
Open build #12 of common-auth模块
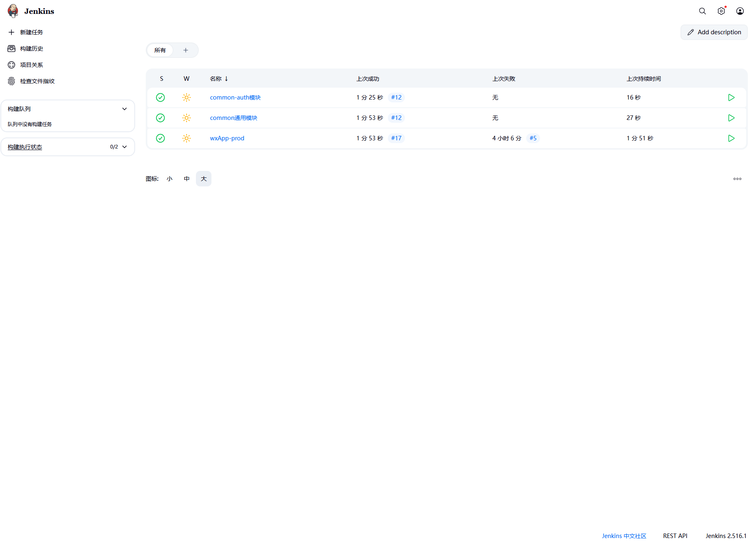(x=396, y=97)
